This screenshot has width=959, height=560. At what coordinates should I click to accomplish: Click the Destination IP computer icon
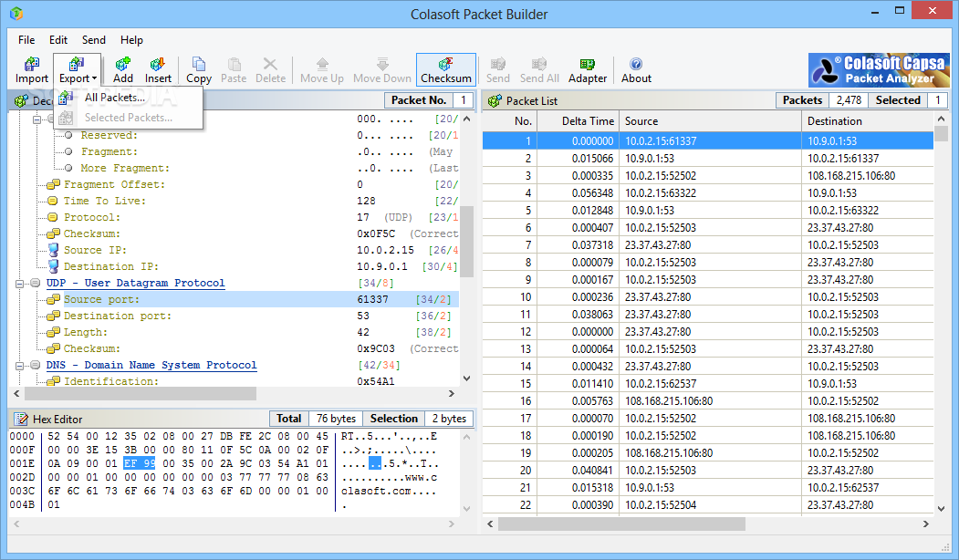coord(53,266)
